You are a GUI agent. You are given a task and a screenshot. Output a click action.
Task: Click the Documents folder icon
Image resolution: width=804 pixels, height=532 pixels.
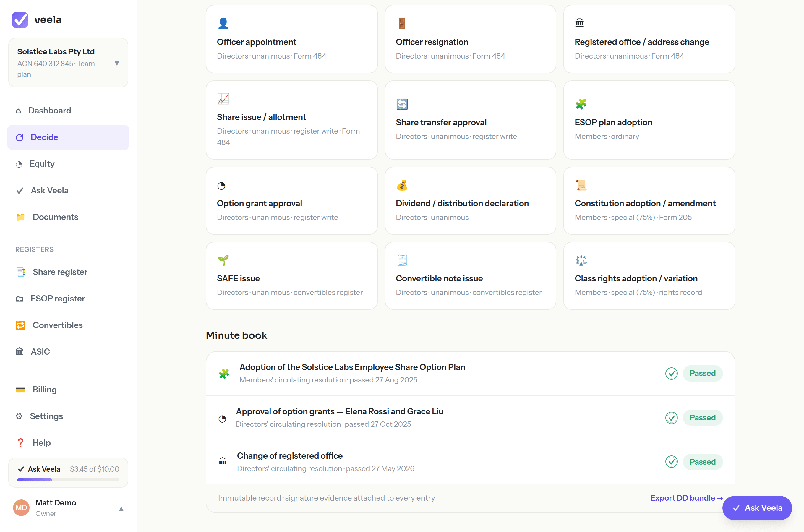20,217
